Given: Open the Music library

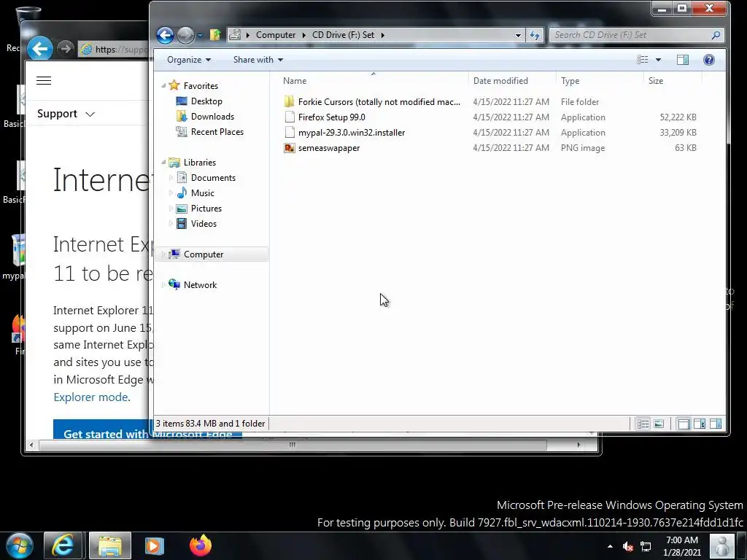Looking at the screenshot, I should (203, 192).
